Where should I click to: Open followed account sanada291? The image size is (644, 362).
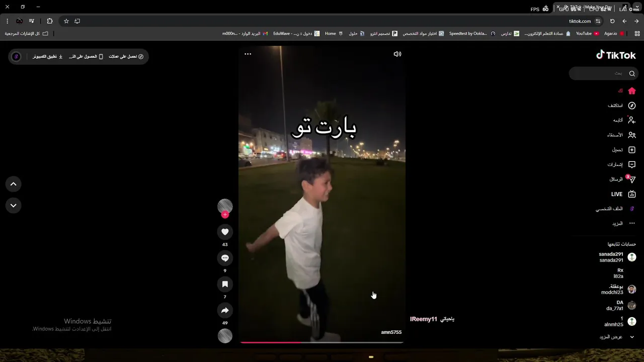617,257
